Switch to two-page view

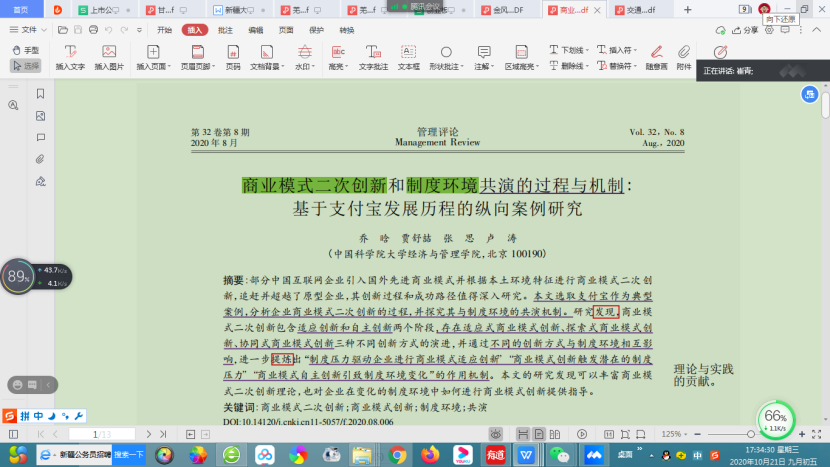coord(555,434)
